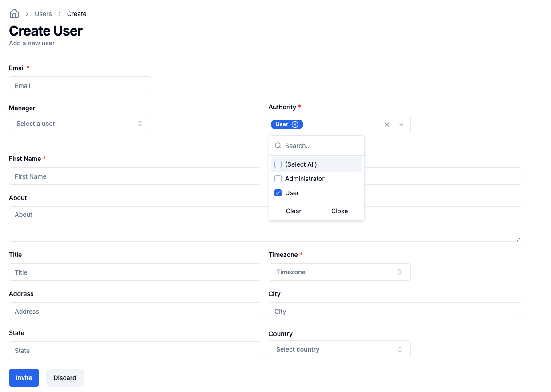The width and height of the screenshot is (551, 392).
Task: Click the Country selector chevron icon
Action: [399, 349]
